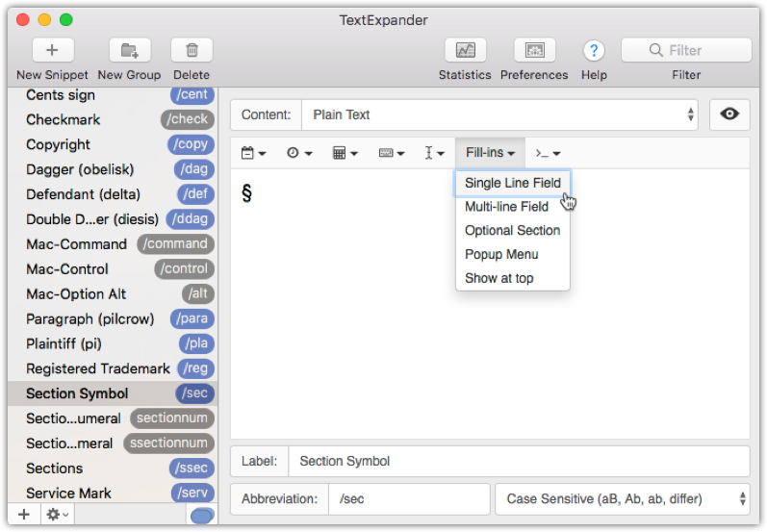Click the Delete trash icon

(192, 50)
